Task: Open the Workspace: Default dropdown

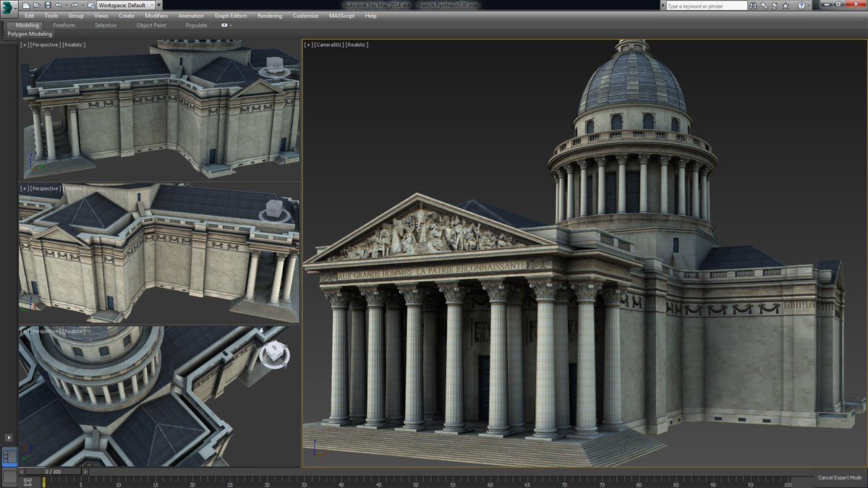Action: pos(127,5)
